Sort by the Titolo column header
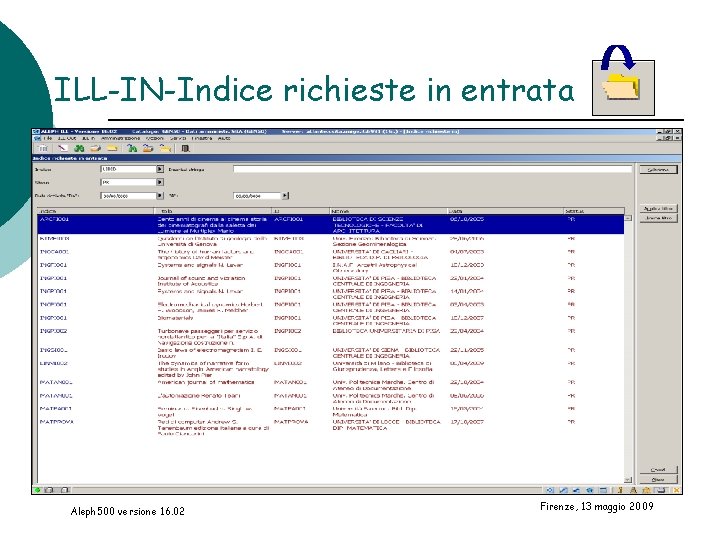 213,211
